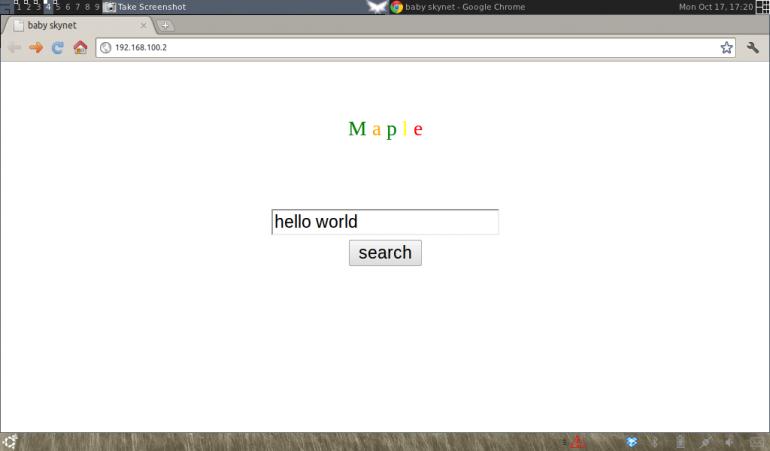This screenshot has width=770, height=451.
Task: Click the network plug tray icon
Action: coord(706,442)
